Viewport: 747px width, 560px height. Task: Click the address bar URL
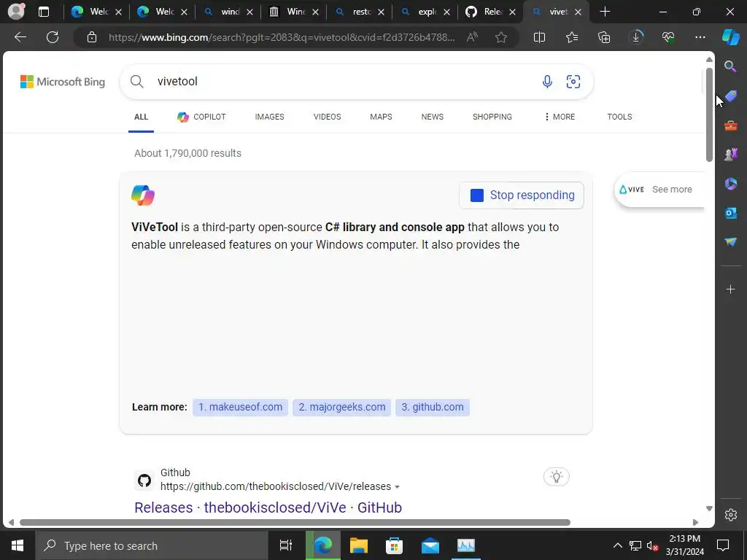click(281, 37)
